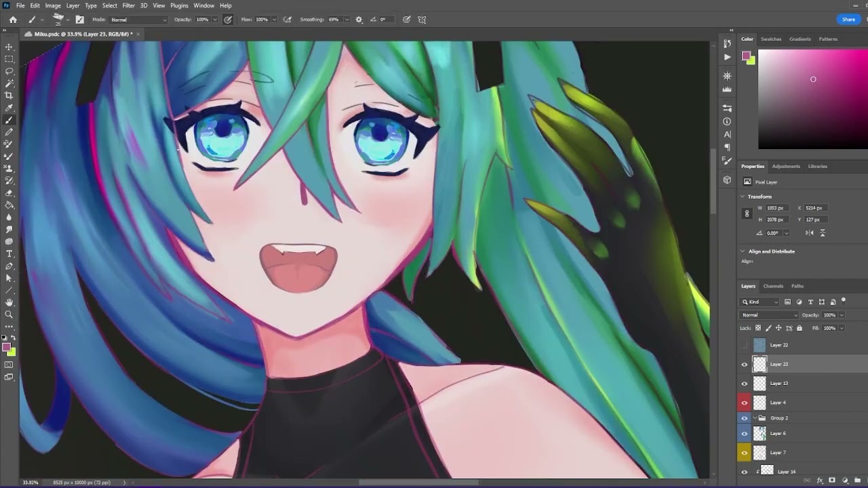Open the Paragraph panel icon
The image size is (868, 488).
[727, 147]
